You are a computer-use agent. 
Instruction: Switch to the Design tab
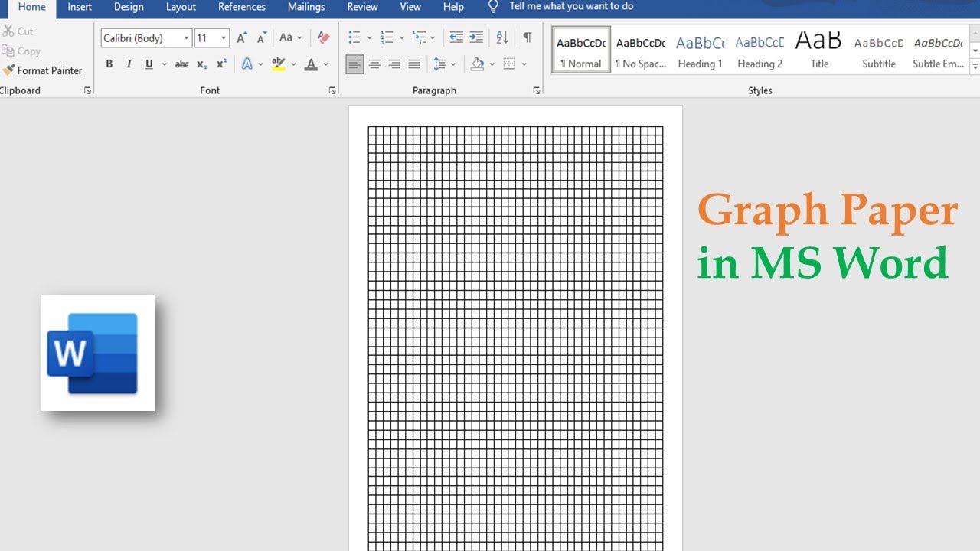[129, 7]
